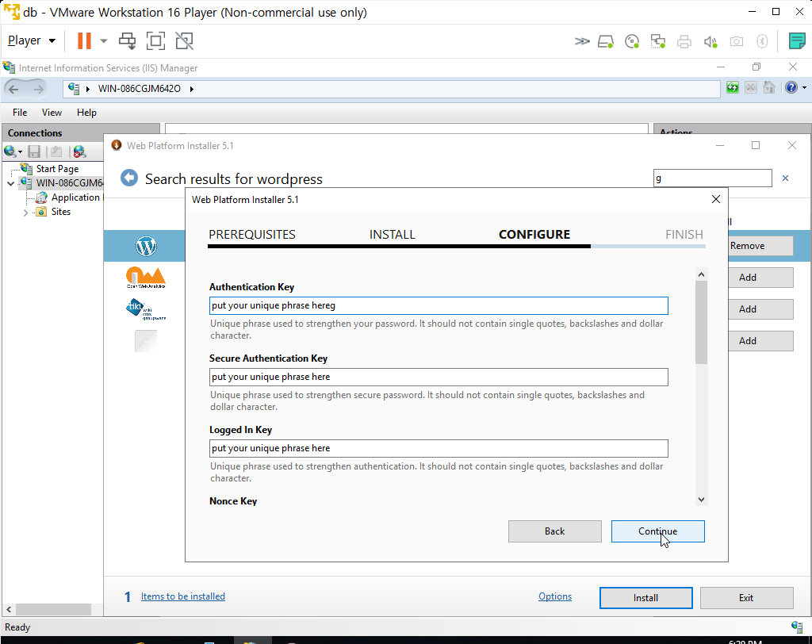Click the Web Platform Installer search box
812x644 pixels.
pos(713,178)
